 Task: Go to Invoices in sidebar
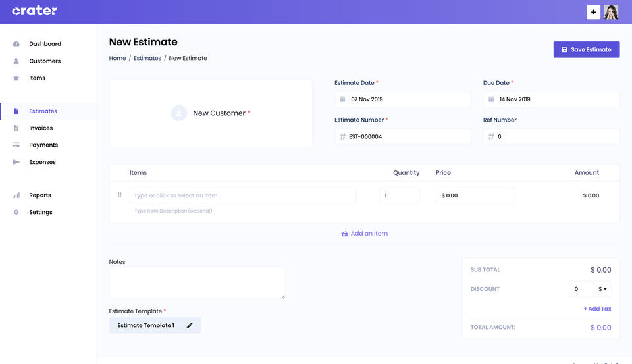[x=41, y=128]
